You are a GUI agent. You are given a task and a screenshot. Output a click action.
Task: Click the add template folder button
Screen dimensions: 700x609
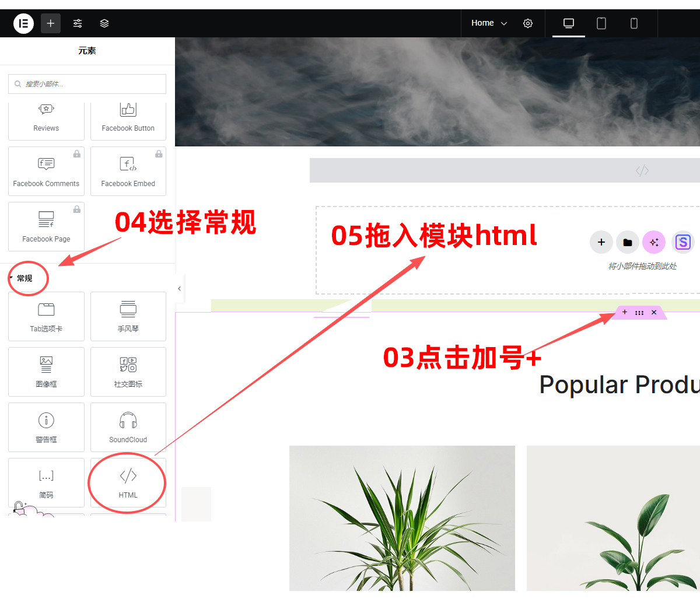pos(627,242)
